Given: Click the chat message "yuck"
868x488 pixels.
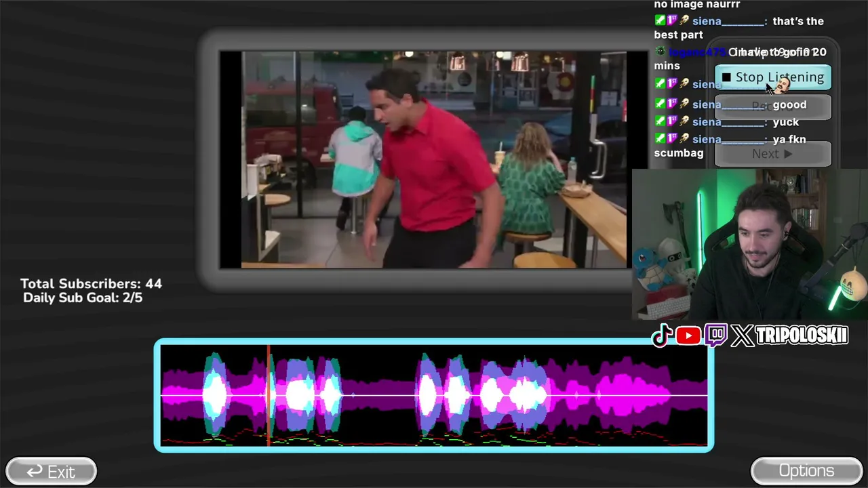Looking at the screenshot, I should pyautogui.click(x=786, y=122).
